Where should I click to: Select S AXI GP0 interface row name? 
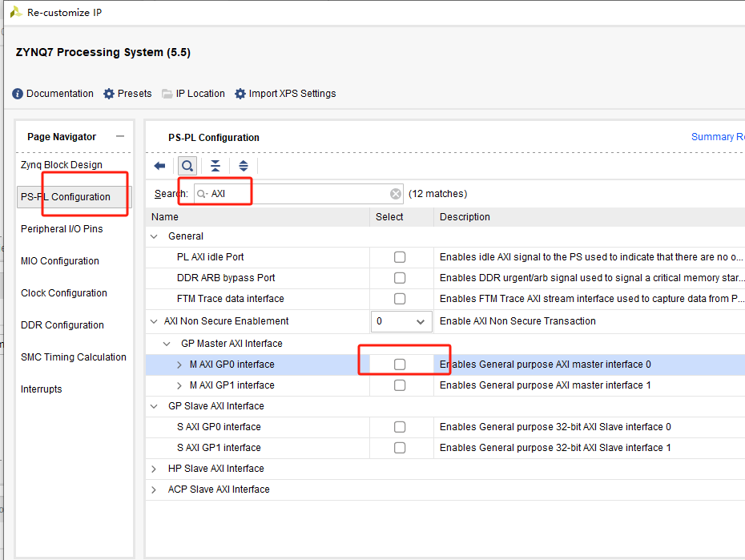[x=219, y=427]
